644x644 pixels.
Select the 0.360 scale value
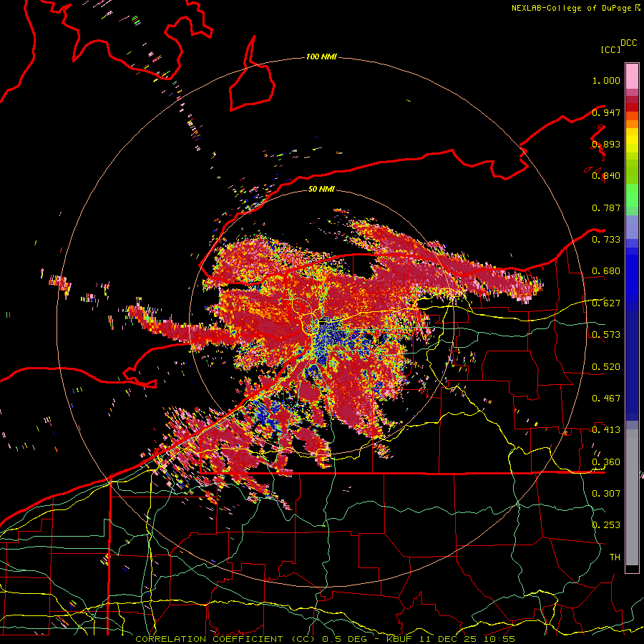pyautogui.click(x=606, y=462)
